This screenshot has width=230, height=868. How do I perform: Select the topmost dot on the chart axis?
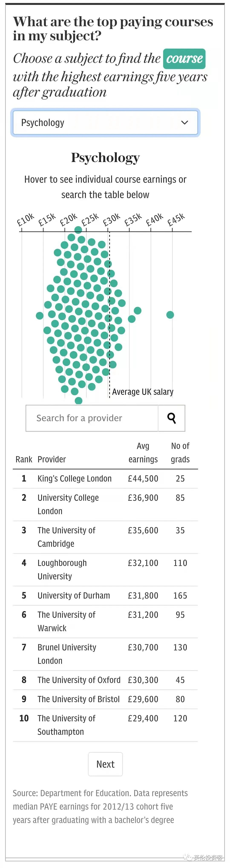[x=78, y=230]
